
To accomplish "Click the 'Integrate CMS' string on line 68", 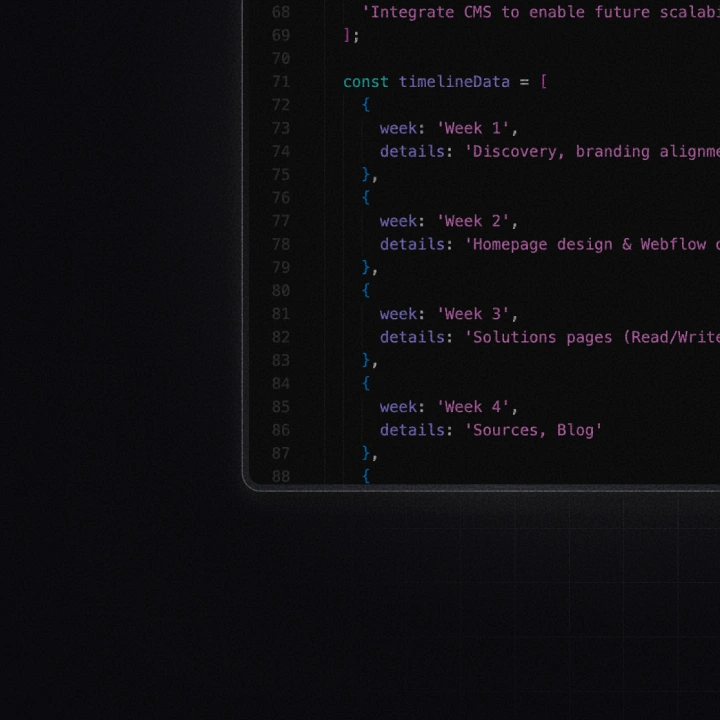I will point(540,12).
